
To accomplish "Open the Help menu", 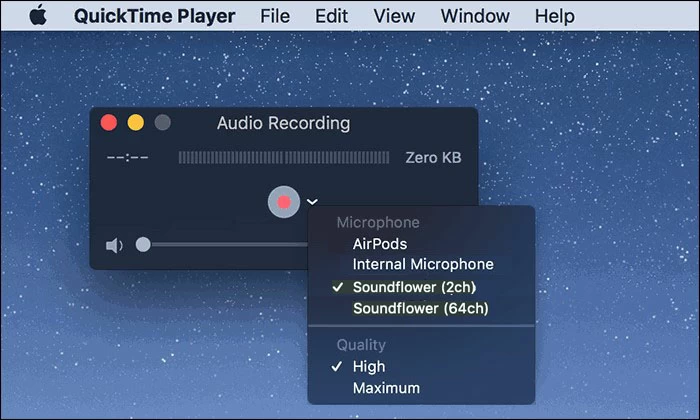I will tap(554, 16).
